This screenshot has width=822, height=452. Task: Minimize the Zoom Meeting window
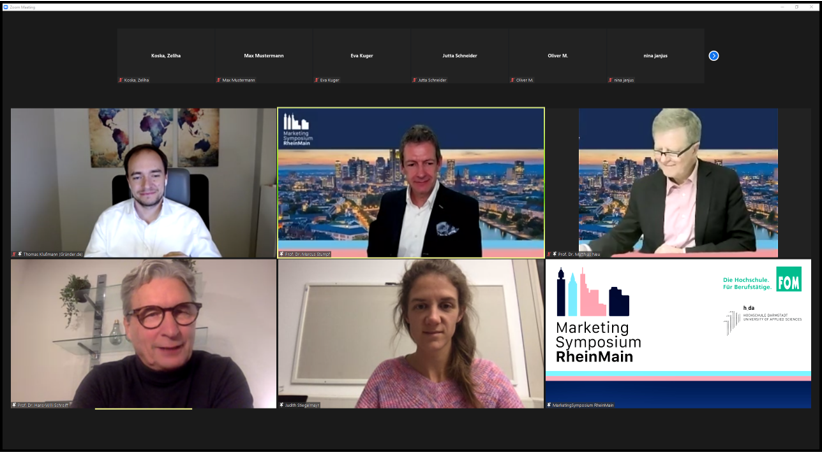782,7
